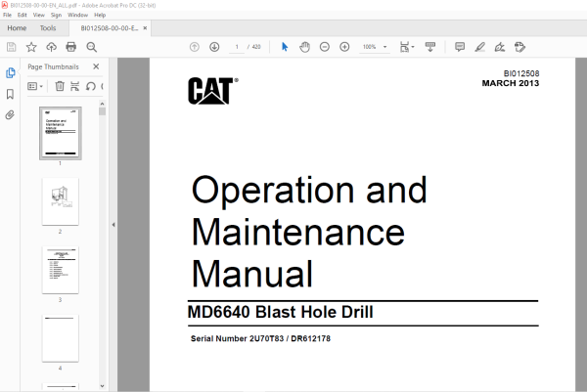587x392 pixels.
Task: Print the document
Action: tap(71, 47)
